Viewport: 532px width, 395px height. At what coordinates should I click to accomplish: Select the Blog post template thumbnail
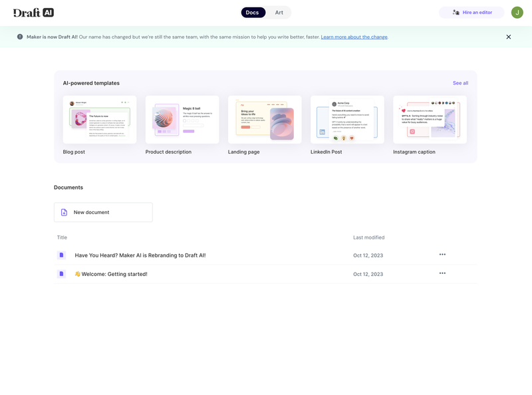coord(100,120)
